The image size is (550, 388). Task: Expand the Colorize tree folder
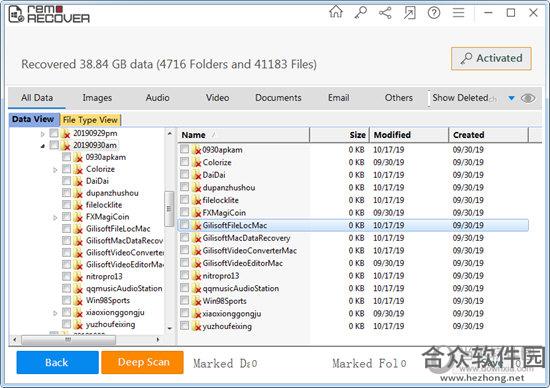click(x=55, y=170)
